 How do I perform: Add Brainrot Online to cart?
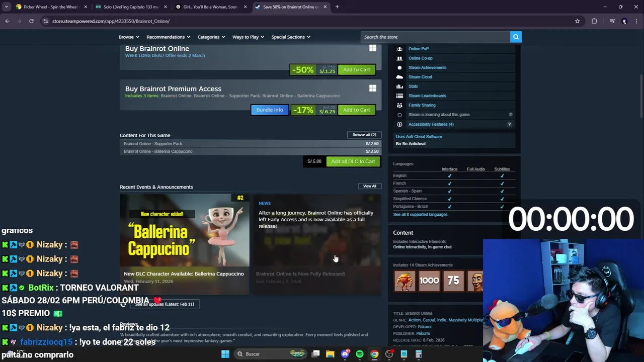[x=356, y=70]
